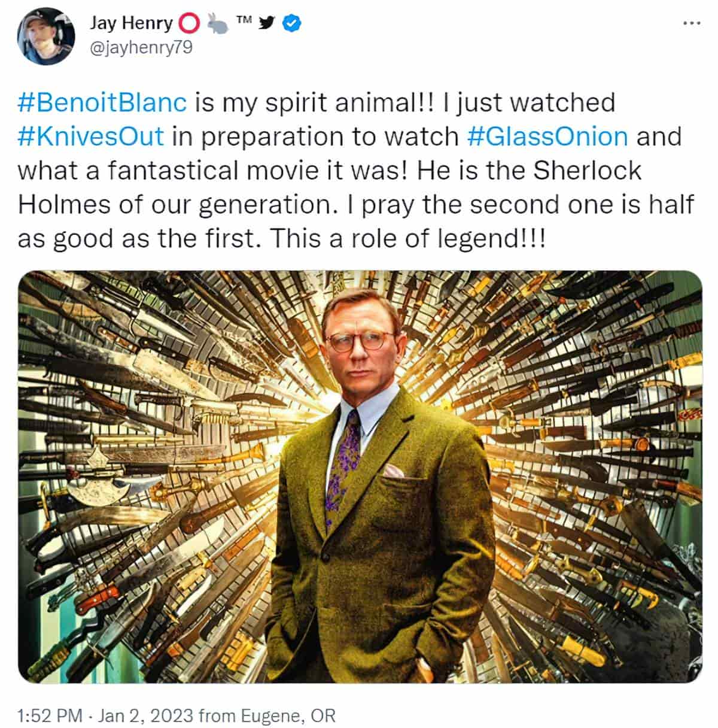Follow the #KnivesOut hashtag link

pyautogui.click(x=91, y=137)
